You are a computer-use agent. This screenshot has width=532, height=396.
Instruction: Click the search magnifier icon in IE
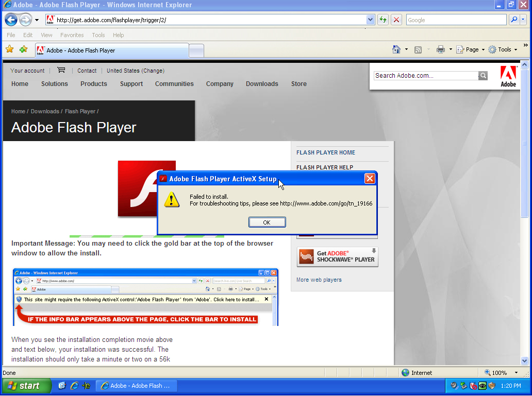(514, 20)
